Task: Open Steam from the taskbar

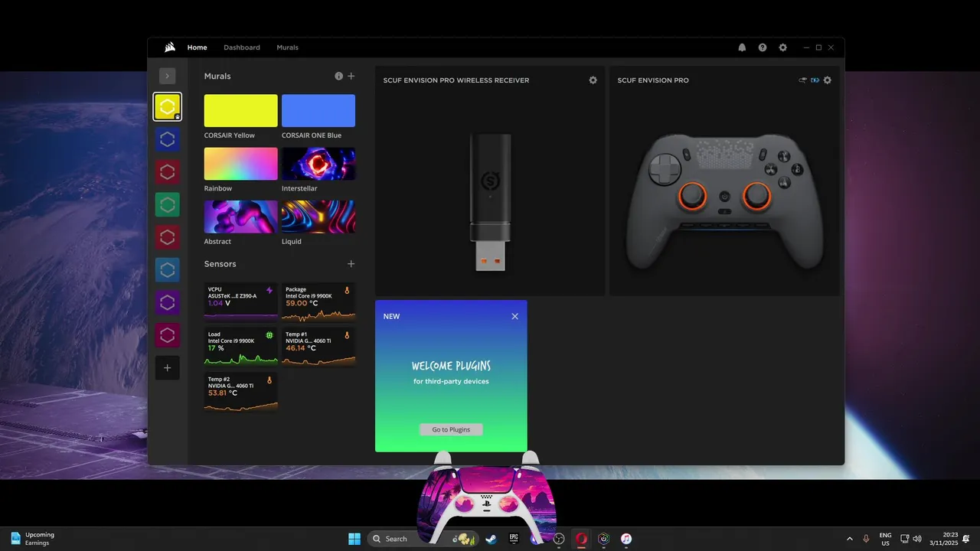Action: tap(491, 539)
